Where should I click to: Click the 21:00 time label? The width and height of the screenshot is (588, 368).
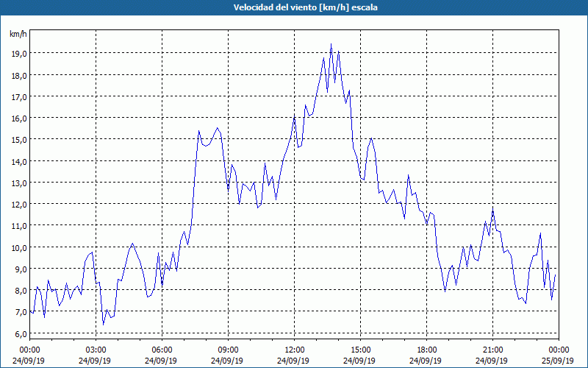492,350
